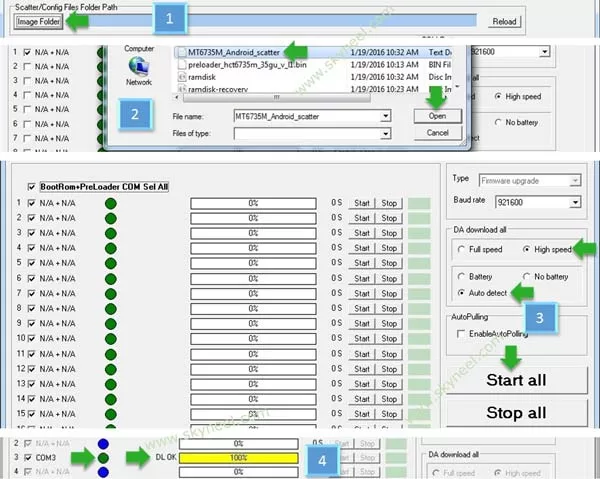Select the preloader_hct6735m bin file

point(247,65)
